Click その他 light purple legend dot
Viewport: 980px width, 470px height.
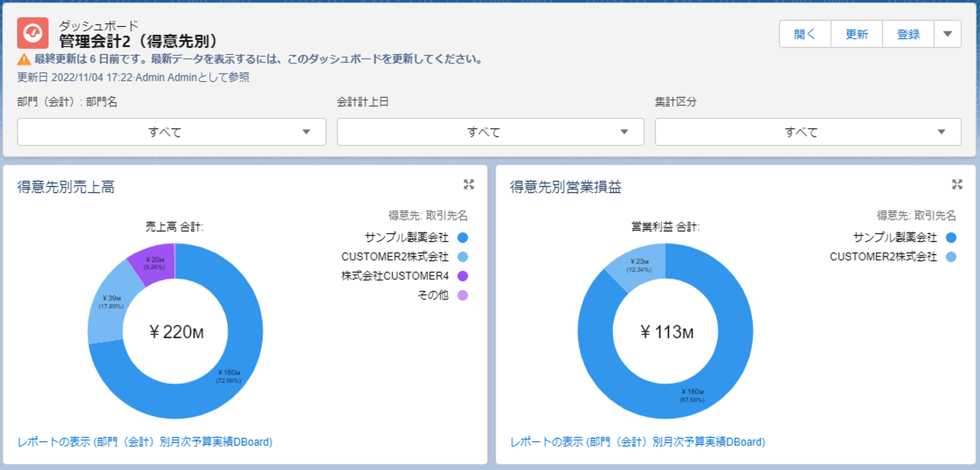coord(462,295)
